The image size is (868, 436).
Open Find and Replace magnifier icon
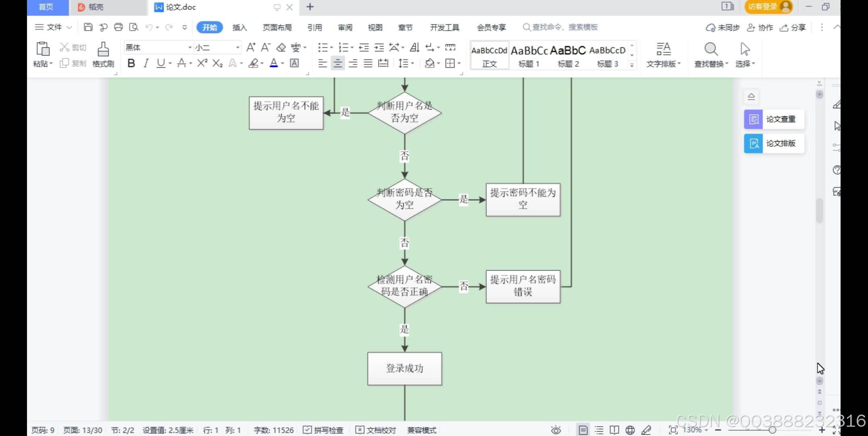coord(711,49)
